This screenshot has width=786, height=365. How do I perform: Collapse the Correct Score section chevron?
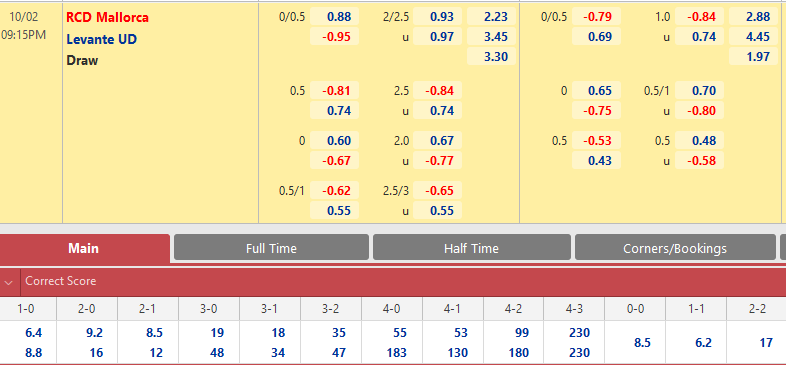(9, 282)
